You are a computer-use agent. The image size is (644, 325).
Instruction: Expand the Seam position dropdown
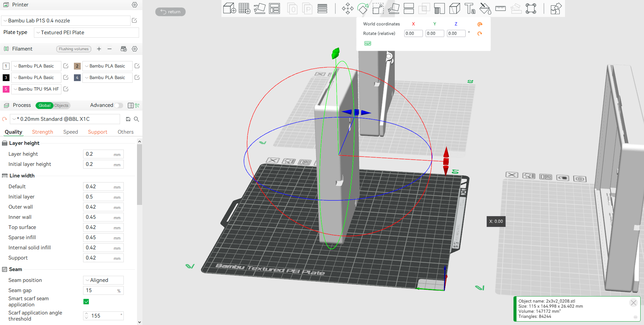[103, 280]
